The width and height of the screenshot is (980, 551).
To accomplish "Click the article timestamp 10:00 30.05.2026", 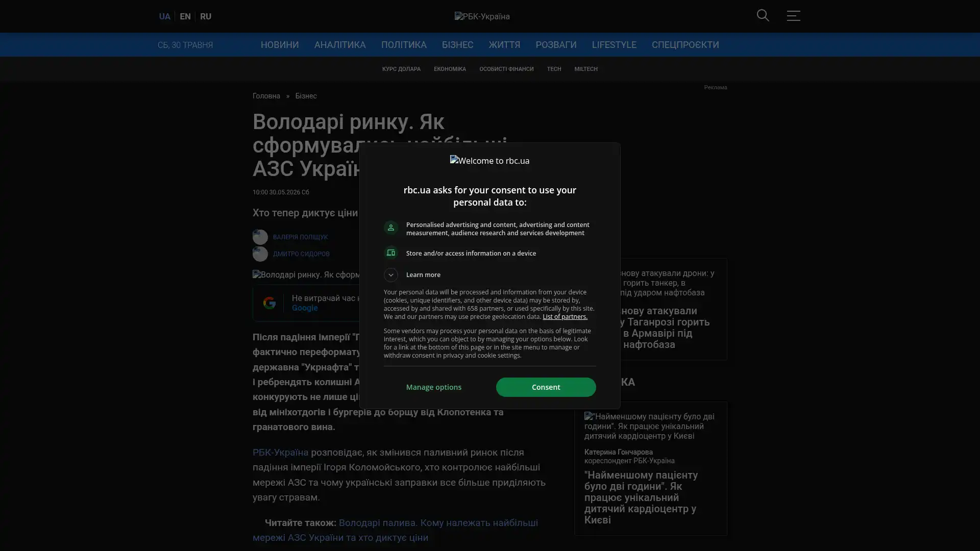I will tap(281, 192).
